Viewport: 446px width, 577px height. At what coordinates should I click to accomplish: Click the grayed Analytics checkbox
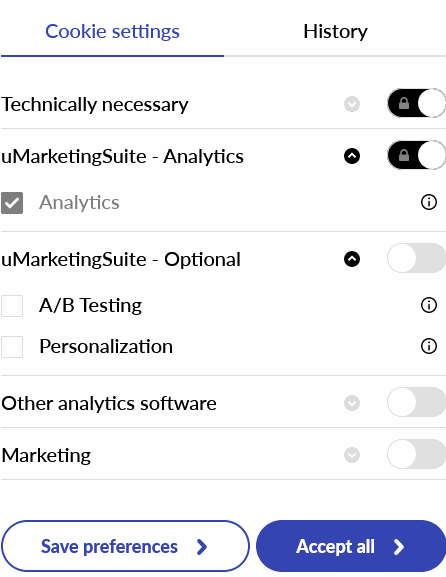click(12, 203)
